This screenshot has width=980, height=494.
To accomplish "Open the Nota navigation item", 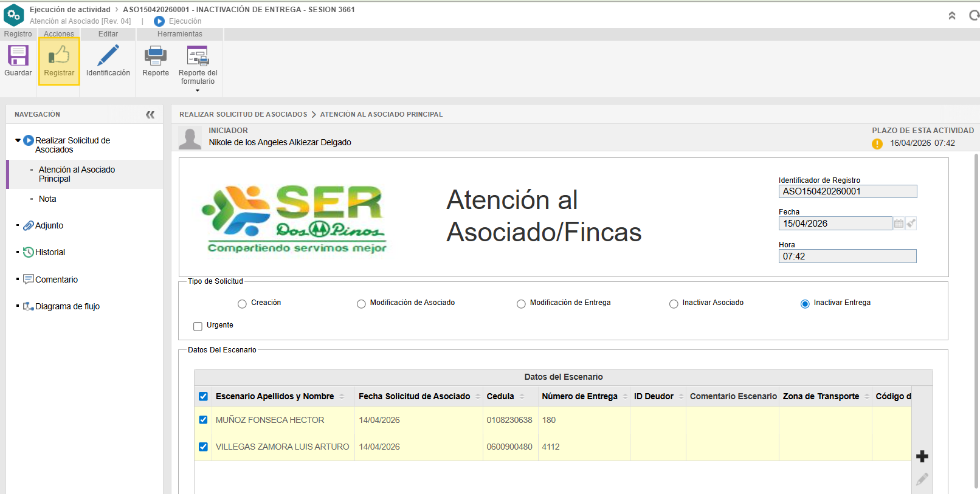I will coord(47,199).
